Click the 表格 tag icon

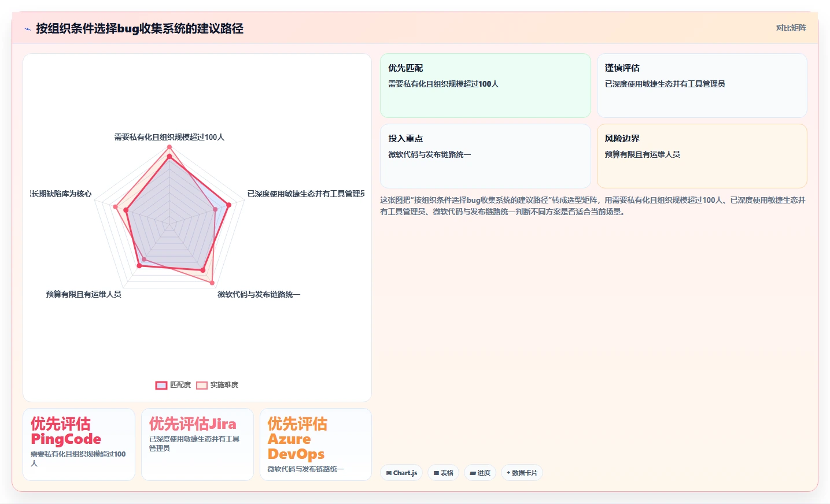click(x=436, y=473)
